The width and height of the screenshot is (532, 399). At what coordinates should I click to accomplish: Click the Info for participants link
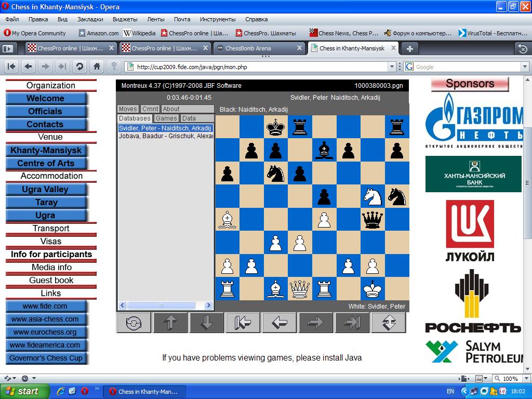point(51,255)
